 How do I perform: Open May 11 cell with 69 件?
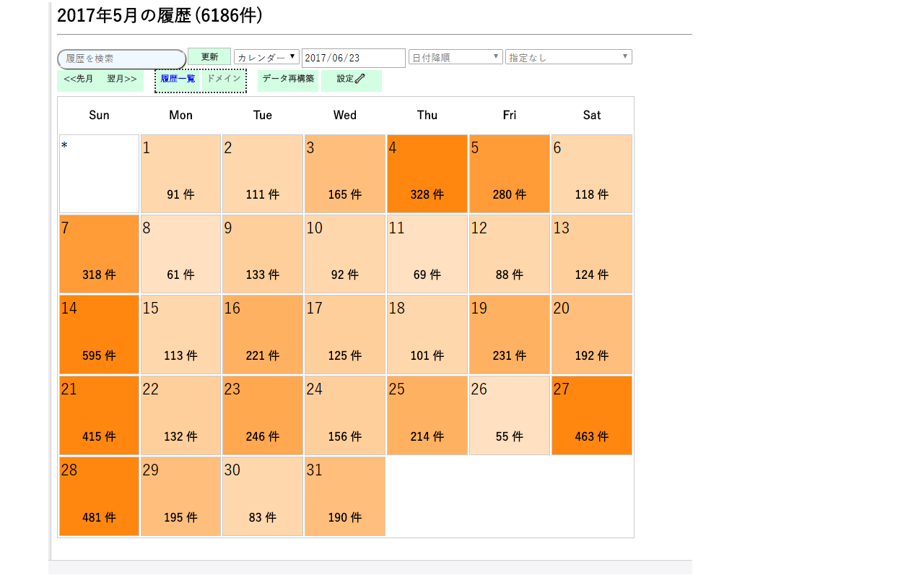click(427, 254)
